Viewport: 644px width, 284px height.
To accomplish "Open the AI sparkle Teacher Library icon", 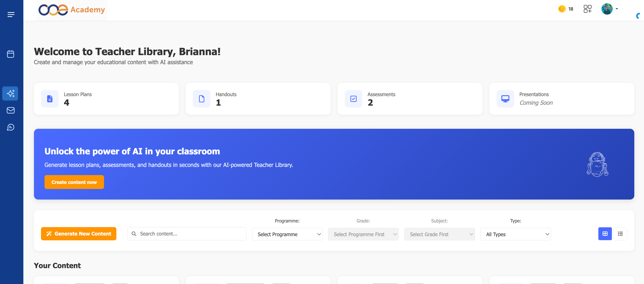I will (x=10, y=93).
